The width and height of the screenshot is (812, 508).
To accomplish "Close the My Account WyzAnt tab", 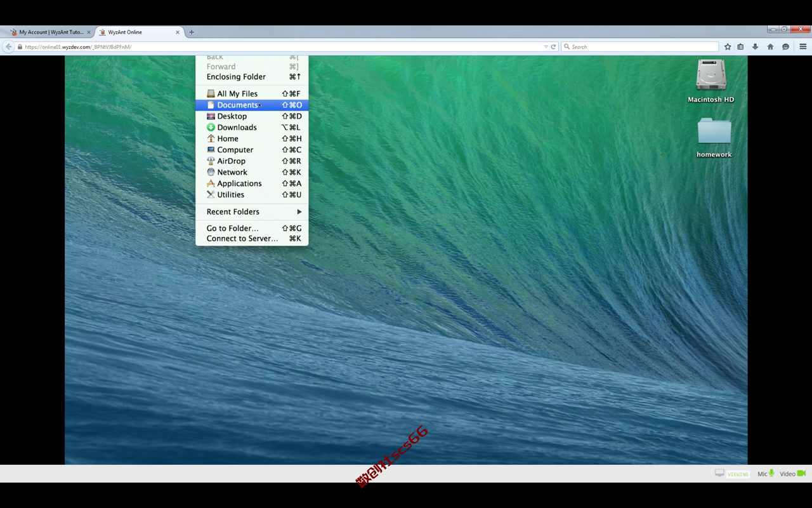I will pyautogui.click(x=89, y=32).
